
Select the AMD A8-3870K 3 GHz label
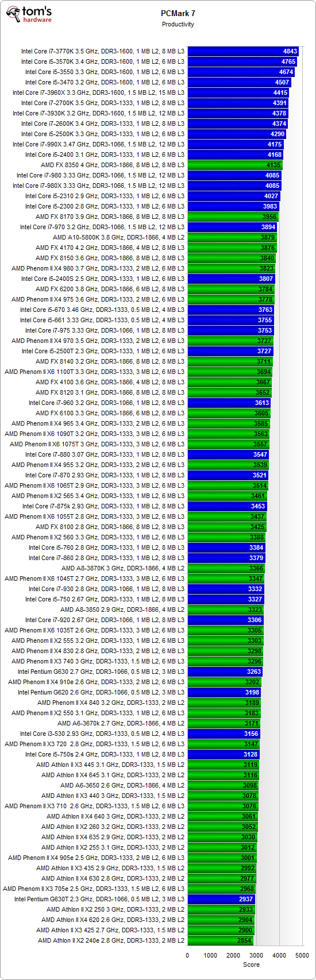tap(123, 568)
